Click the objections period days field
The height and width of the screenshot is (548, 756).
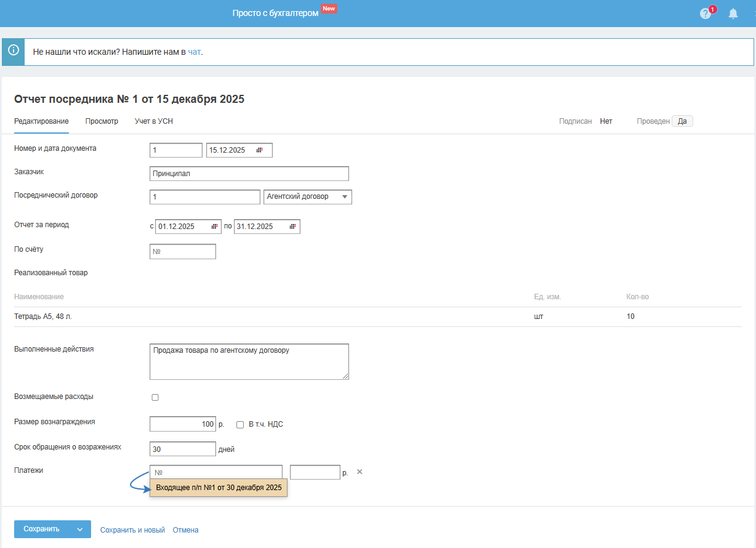click(183, 449)
